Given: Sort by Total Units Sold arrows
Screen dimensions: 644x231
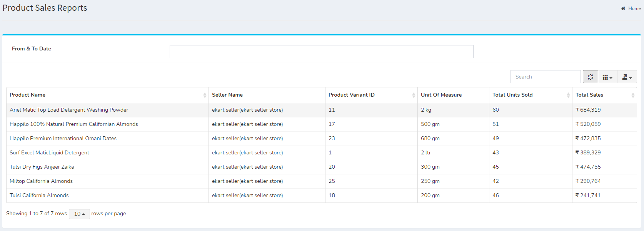Looking at the screenshot, I should coord(568,95).
